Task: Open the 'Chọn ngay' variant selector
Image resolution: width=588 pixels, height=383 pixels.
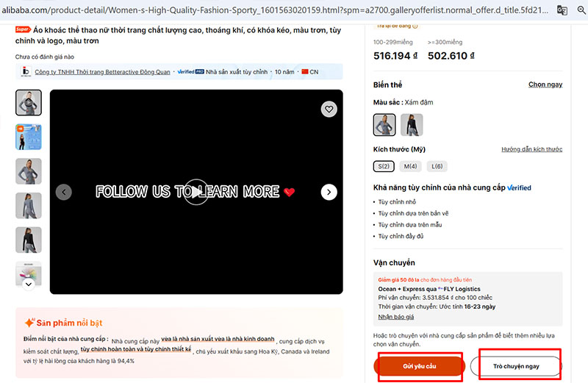Action: coord(545,85)
